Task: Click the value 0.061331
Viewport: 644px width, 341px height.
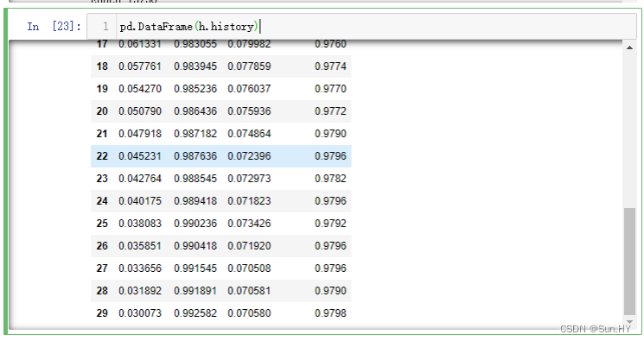Action: click(140, 44)
